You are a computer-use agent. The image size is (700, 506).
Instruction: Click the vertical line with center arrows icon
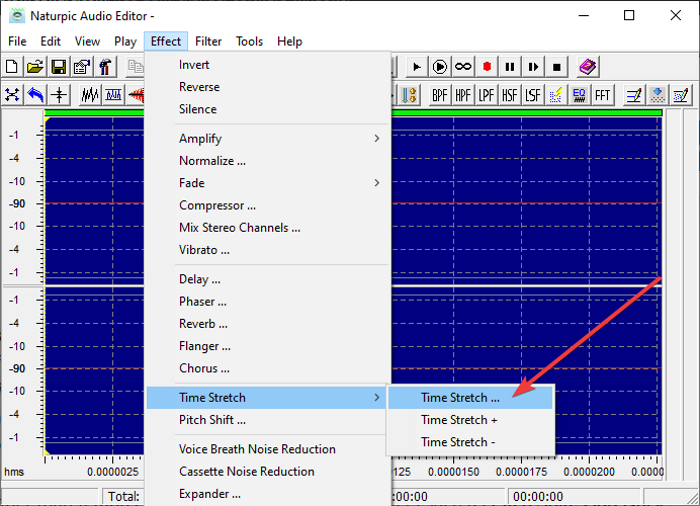(x=58, y=95)
